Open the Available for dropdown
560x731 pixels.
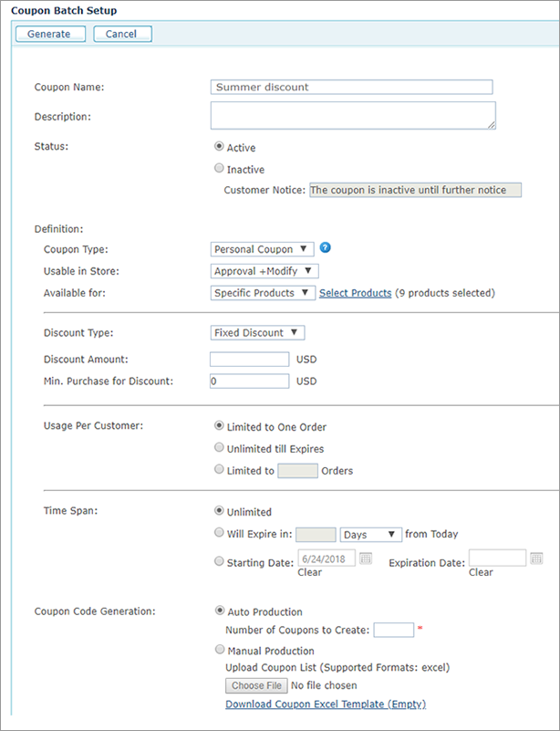263,293
